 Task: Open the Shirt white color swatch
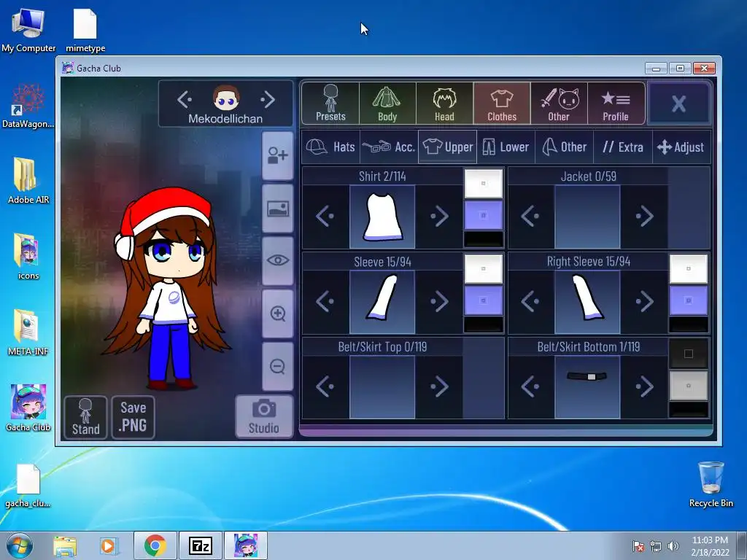click(484, 183)
